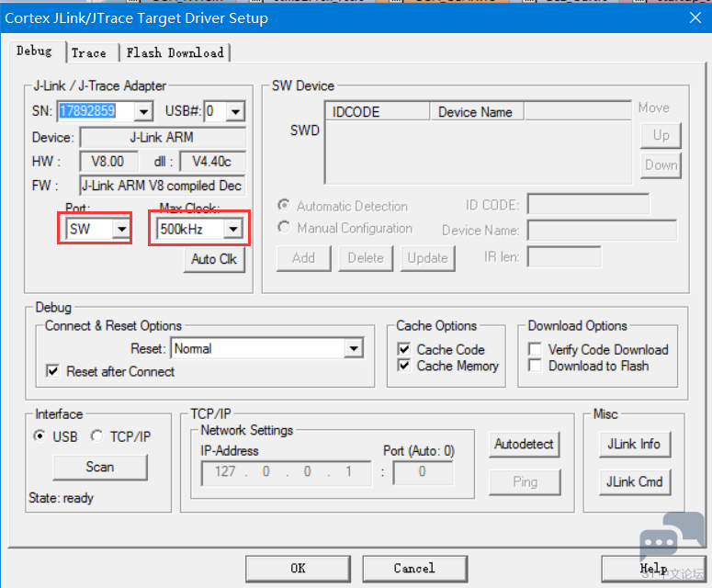Click the Device Name column header
This screenshot has height=588, width=712.
point(477,112)
